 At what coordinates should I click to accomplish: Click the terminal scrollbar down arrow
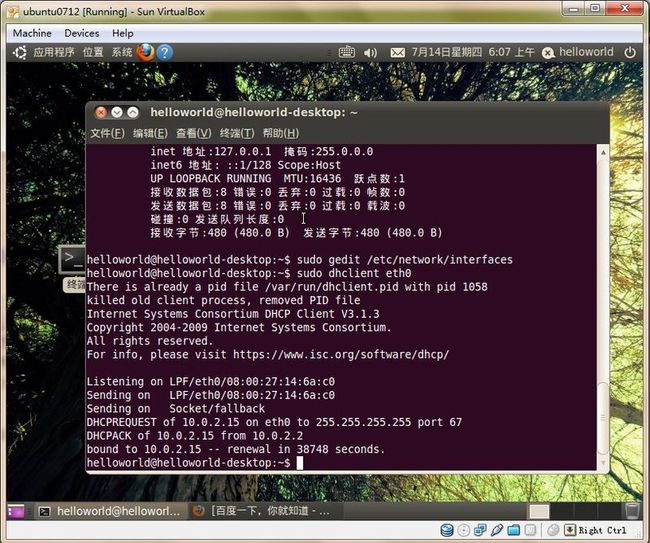(603, 462)
